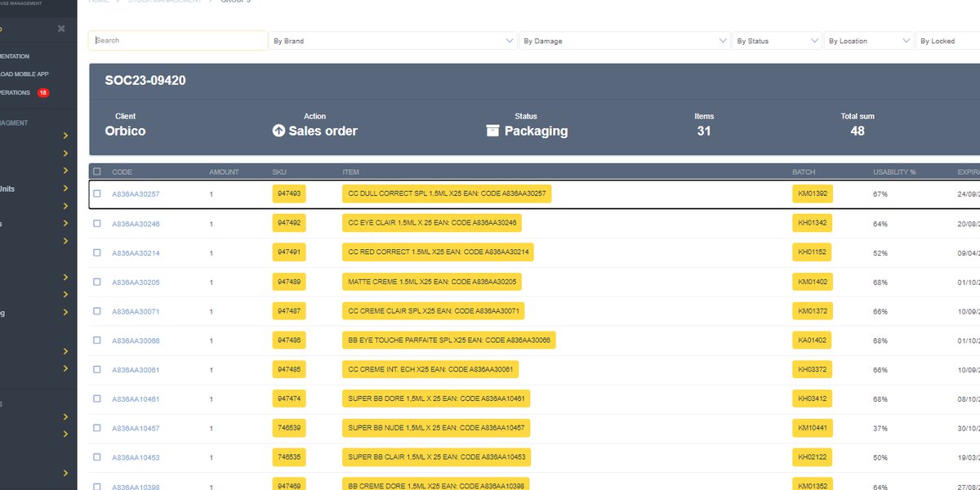
Task: Check the box for row A836AA30257
Action: [x=97, y=194]
